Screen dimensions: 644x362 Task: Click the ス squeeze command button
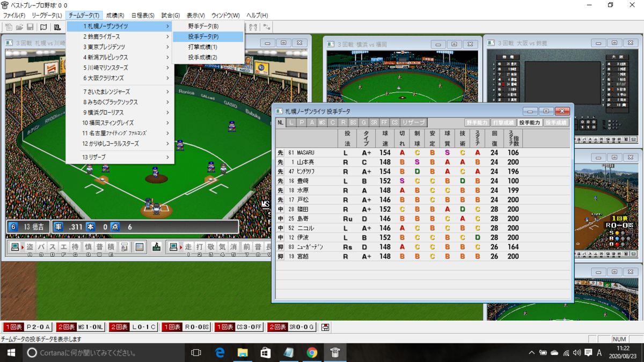52,247
